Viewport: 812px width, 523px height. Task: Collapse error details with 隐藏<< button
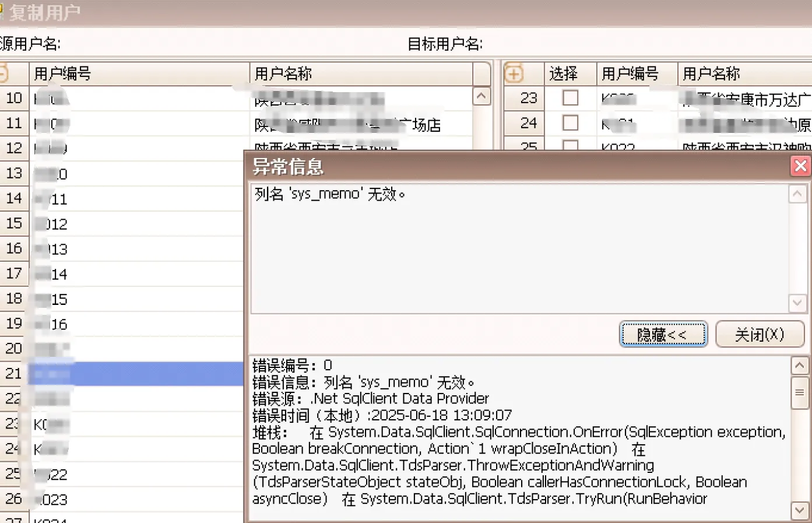(663, 335)
